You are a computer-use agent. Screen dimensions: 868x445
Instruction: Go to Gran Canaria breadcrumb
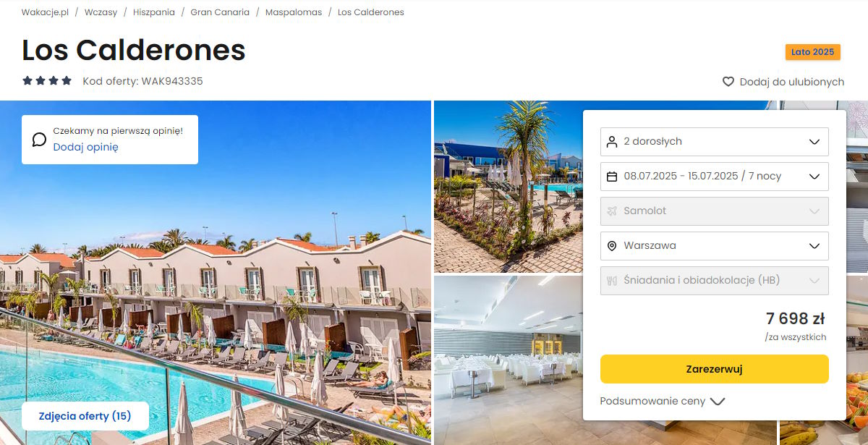(220, 12)
